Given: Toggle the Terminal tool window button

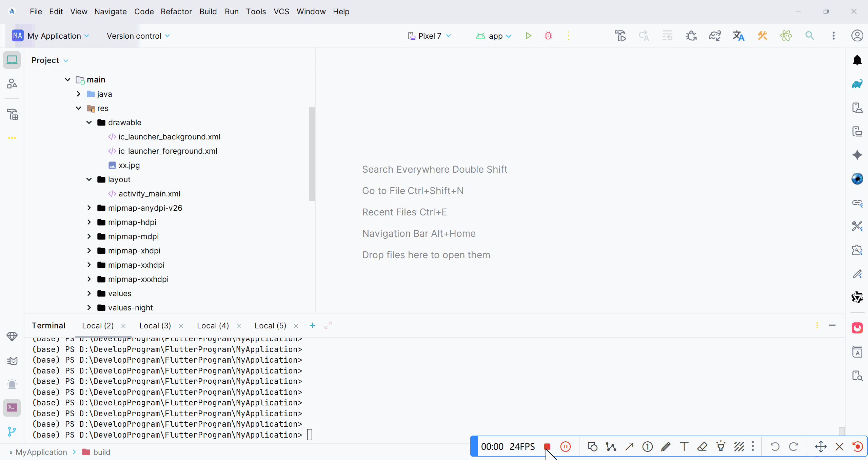Looking at the screenshot, I should tap(12, 407).
